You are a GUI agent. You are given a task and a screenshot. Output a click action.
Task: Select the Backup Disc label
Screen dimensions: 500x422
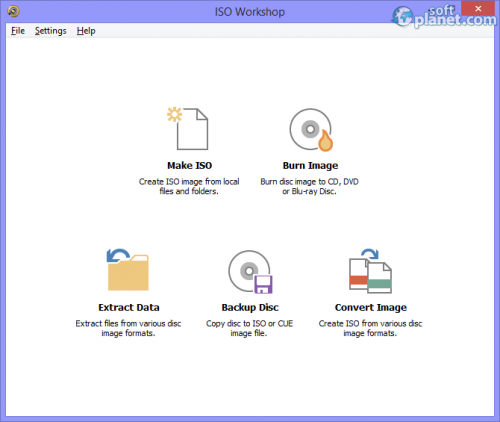(250, 307)
